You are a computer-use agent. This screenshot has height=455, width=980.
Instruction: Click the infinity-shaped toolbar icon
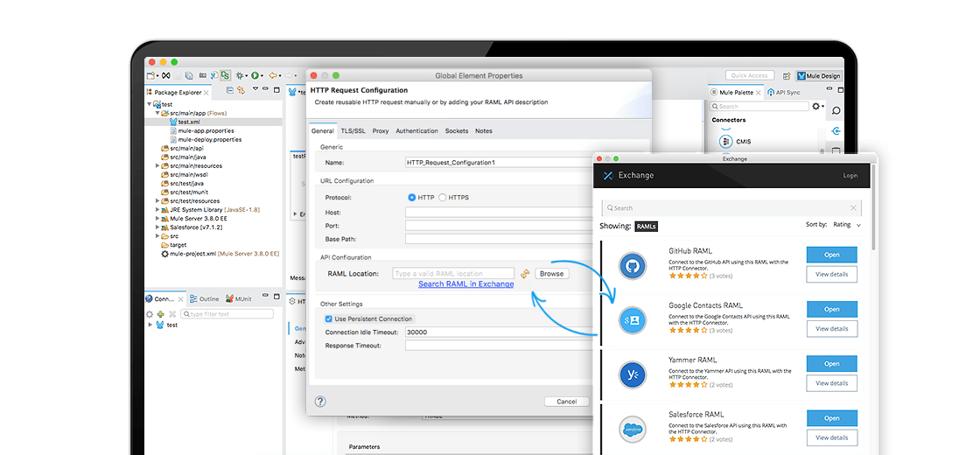pos(166,75)
